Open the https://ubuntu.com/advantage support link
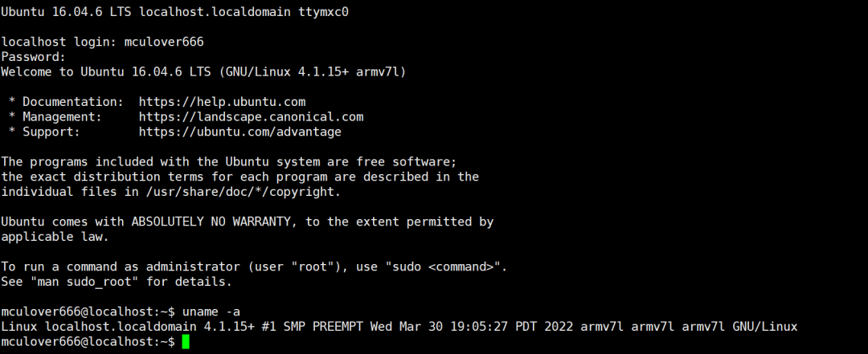This screenshot has width=868, height=354. click(240, 132)
